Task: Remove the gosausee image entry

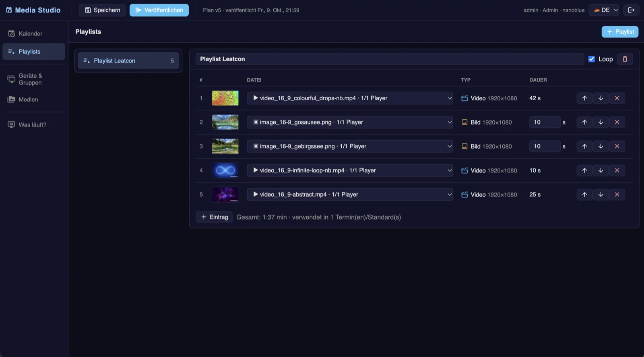Action: (617, 122)
